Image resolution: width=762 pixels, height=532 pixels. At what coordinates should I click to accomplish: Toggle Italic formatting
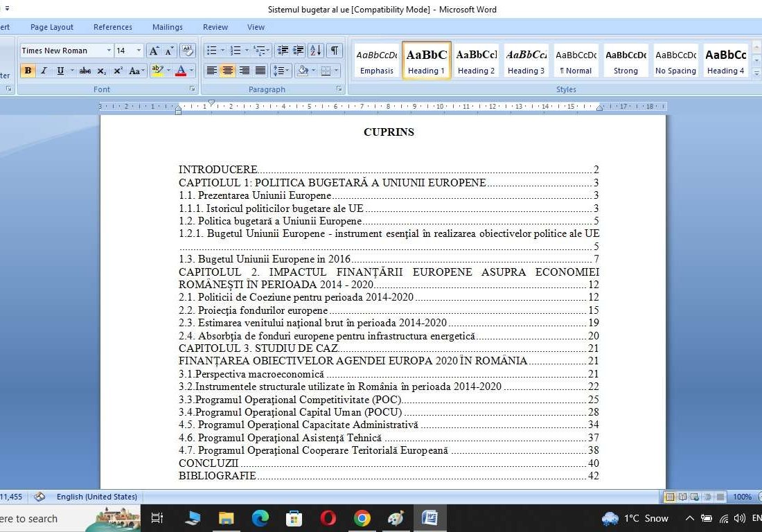[x=44, y=71]
